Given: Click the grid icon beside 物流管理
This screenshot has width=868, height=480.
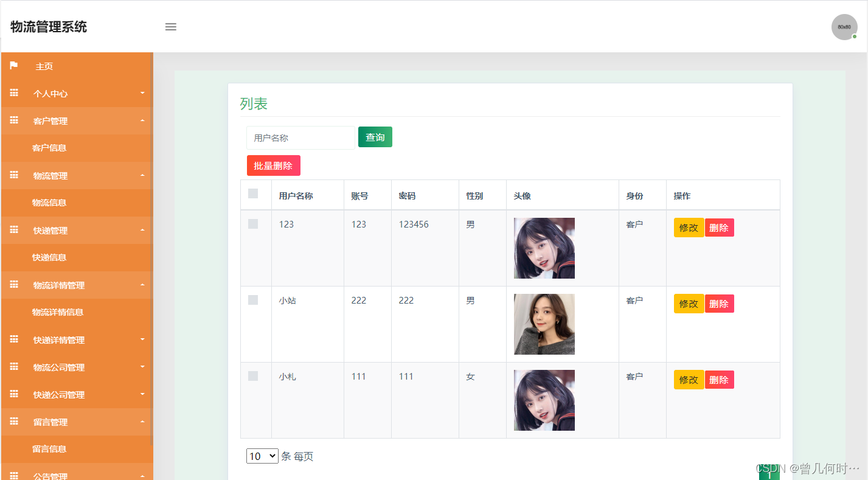Looking at the screenshot, I should pyautogui.click(x=14, y=175).
